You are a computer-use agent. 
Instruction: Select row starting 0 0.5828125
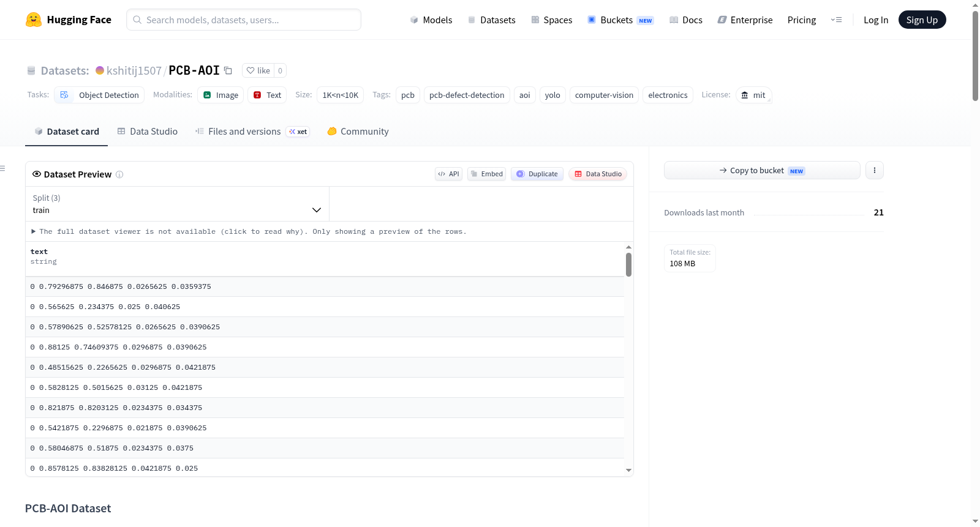325,387
